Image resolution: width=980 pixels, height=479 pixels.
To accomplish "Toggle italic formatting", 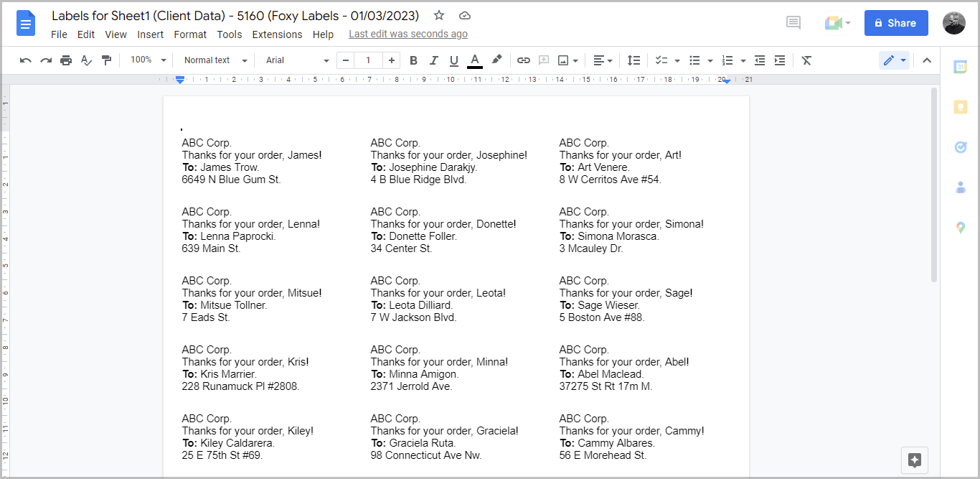I will tap(433, 60).
